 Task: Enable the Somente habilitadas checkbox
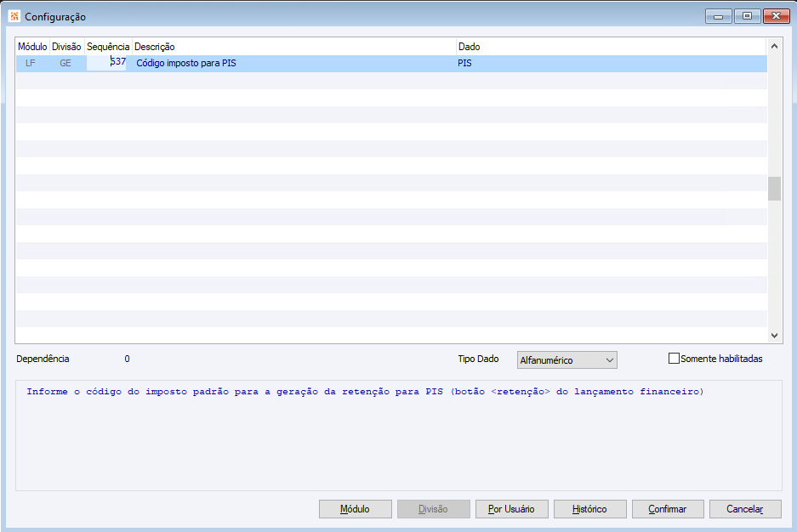pos(674,359)
